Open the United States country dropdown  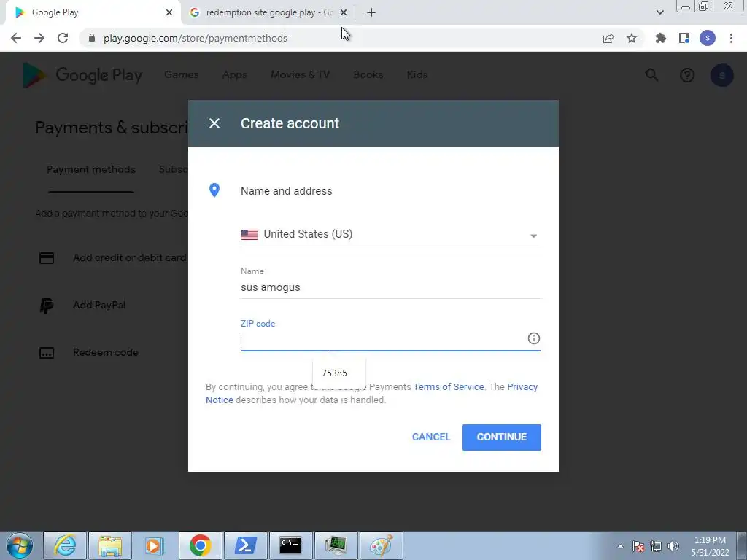point(391,234)
